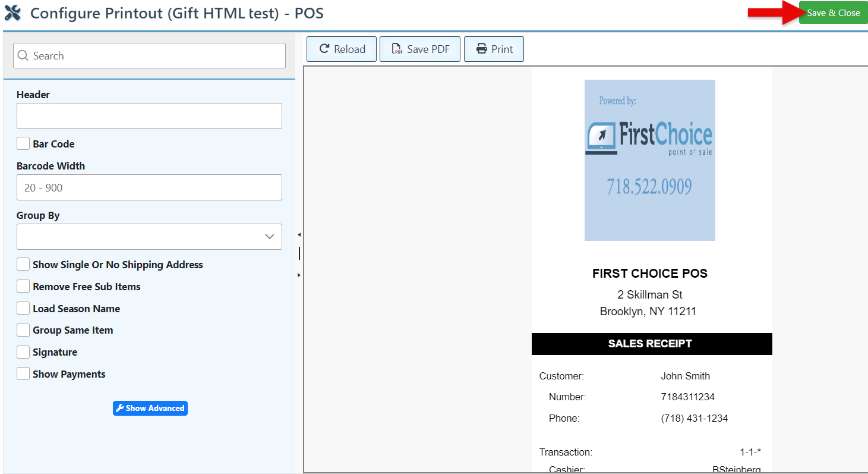Enable Load Season Name checkbox
The width and height of the screenshot is (868, 474).
click(23, 309)
